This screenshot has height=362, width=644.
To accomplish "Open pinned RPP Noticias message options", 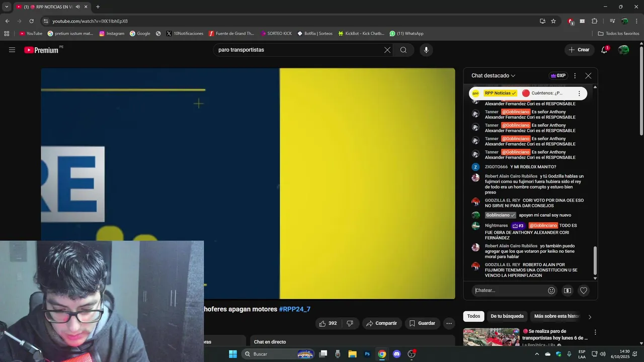I will (579, 93).
